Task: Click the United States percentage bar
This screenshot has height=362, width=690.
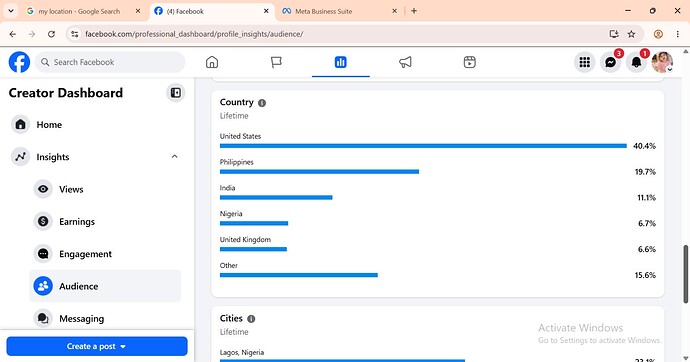Action: [423, 146]
